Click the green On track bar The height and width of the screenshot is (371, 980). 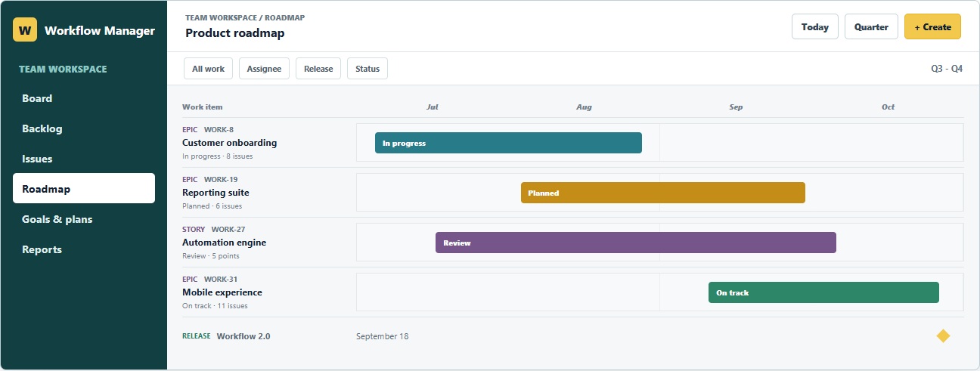(823, 292)
